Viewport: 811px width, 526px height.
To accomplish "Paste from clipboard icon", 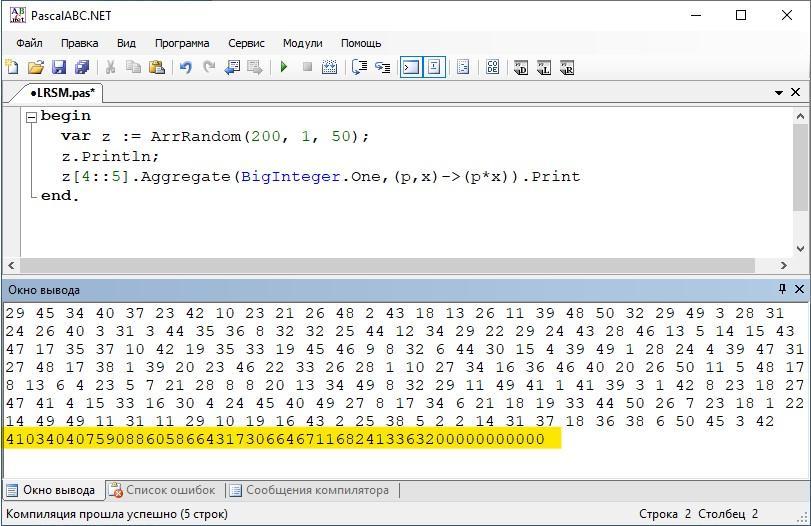I will click(157, 67).
